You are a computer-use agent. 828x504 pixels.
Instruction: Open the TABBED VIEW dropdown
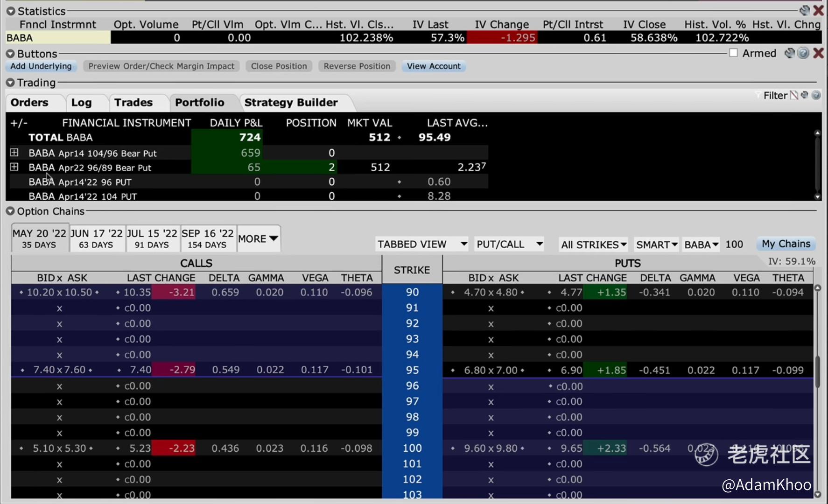[x=422, y=244]
